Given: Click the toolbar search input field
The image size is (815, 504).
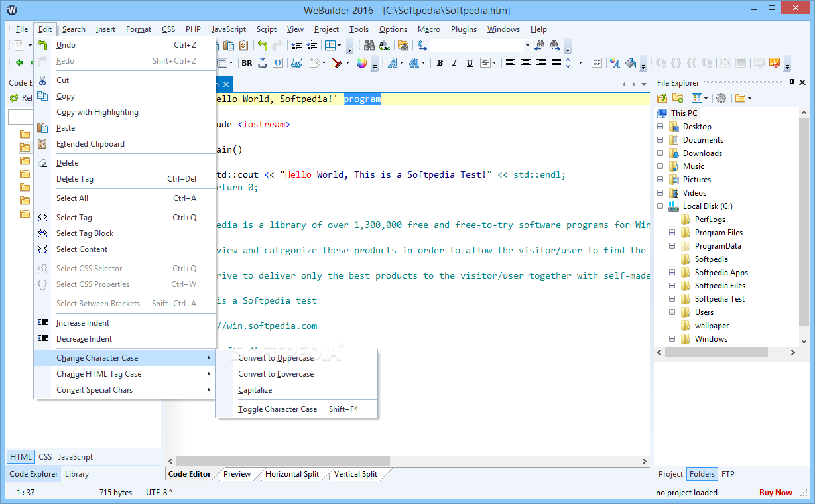Looking at the screenshot, I should pos(476,46).
